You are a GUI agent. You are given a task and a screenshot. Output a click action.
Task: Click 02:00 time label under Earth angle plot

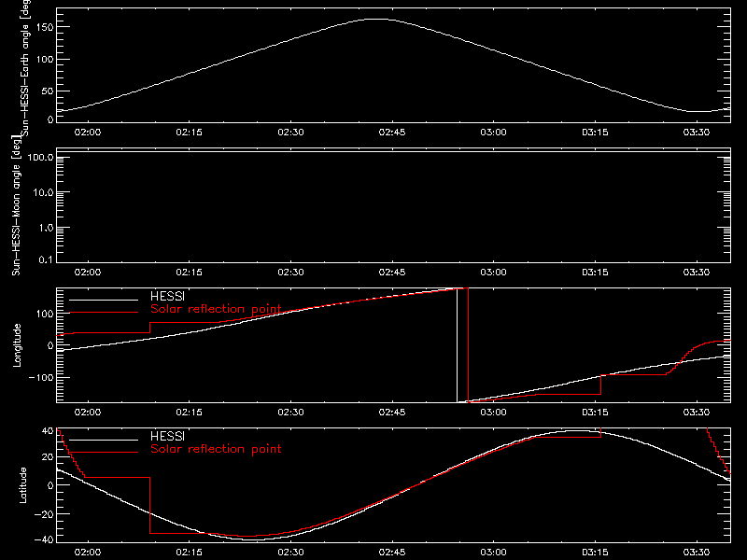click(88, 133)
